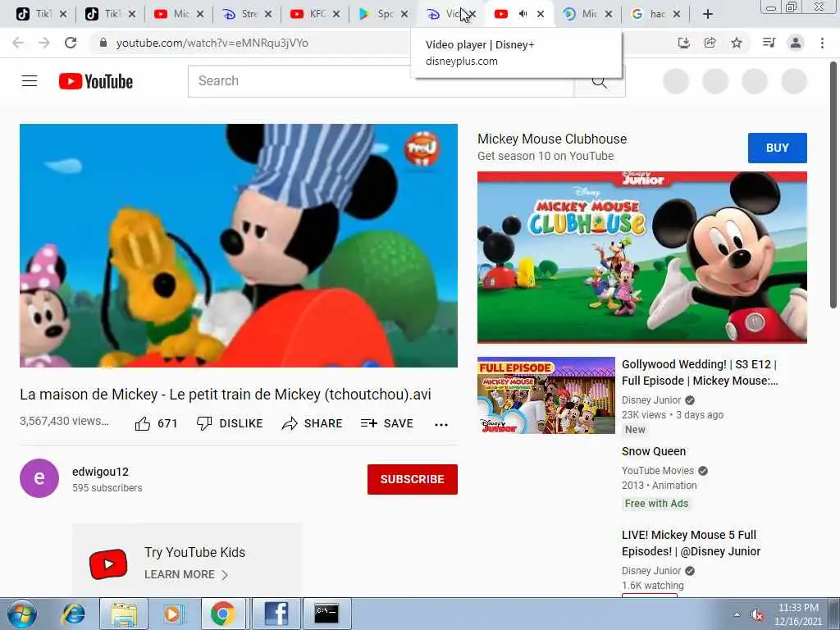
Task: Go back in browser history
Action: 18,43
